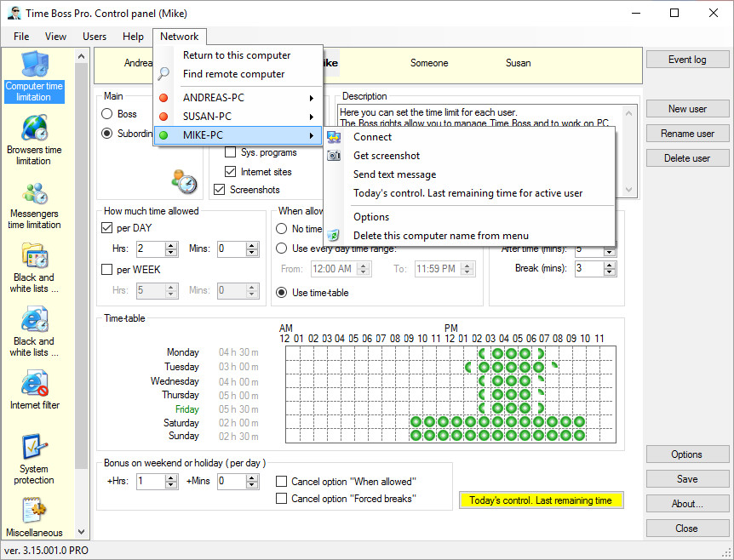The image size is (734, 560).
Task: Check Cancel option "Forced breaks"
Action: click(x=281, y=499)
